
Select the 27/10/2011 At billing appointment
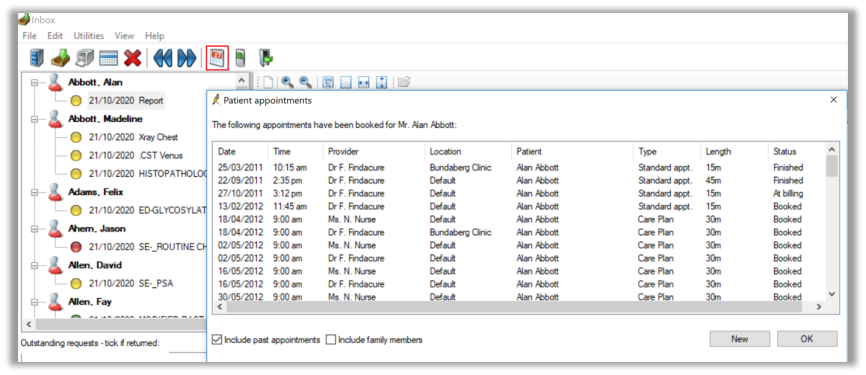(520, 193)
